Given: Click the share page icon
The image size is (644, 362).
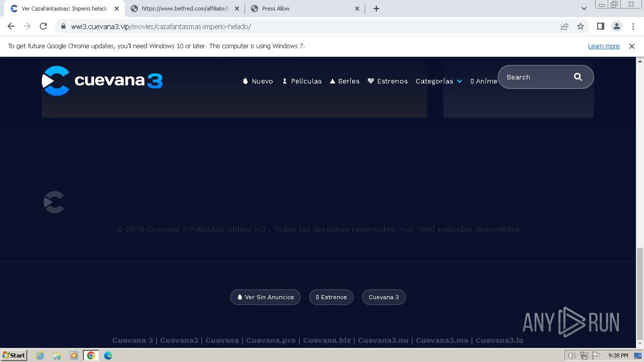Looking at the screenshot, I should [x=565, y=26].
